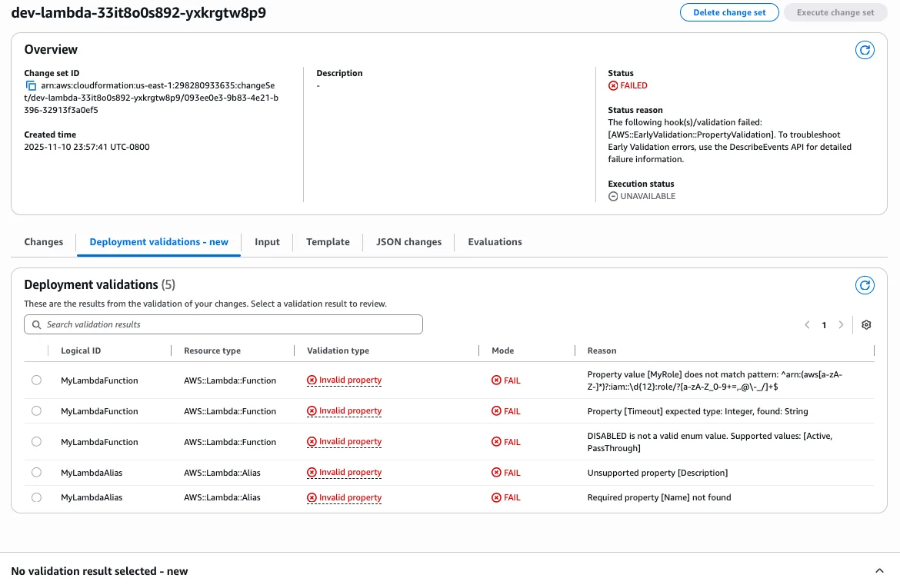The width and height of the screenshot is (900, 588).
Task: Click the created time 2025-11-10 23:57:41 value
Action: point(87,147)
